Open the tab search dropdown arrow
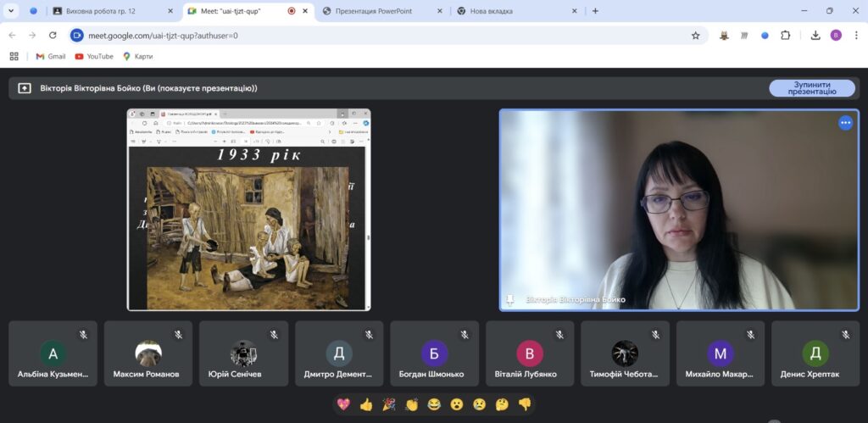Image resolution: width=868 pixels, height=423 pixels. 12,11
